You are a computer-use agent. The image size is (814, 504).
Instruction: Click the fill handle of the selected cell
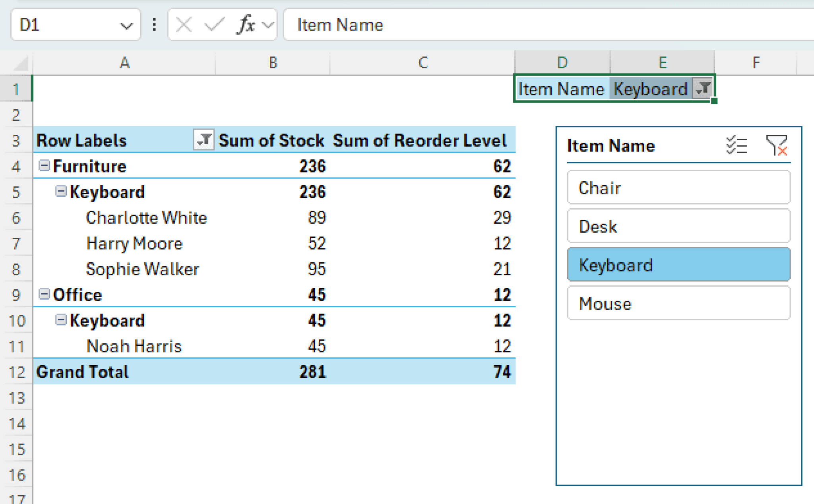[714, 101]
